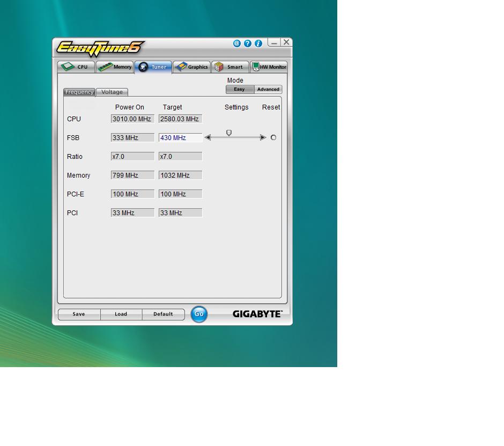Select the Frequency sub-tab
The height and width of the screenshot is (446, 504).
click(x=79, y=92)
